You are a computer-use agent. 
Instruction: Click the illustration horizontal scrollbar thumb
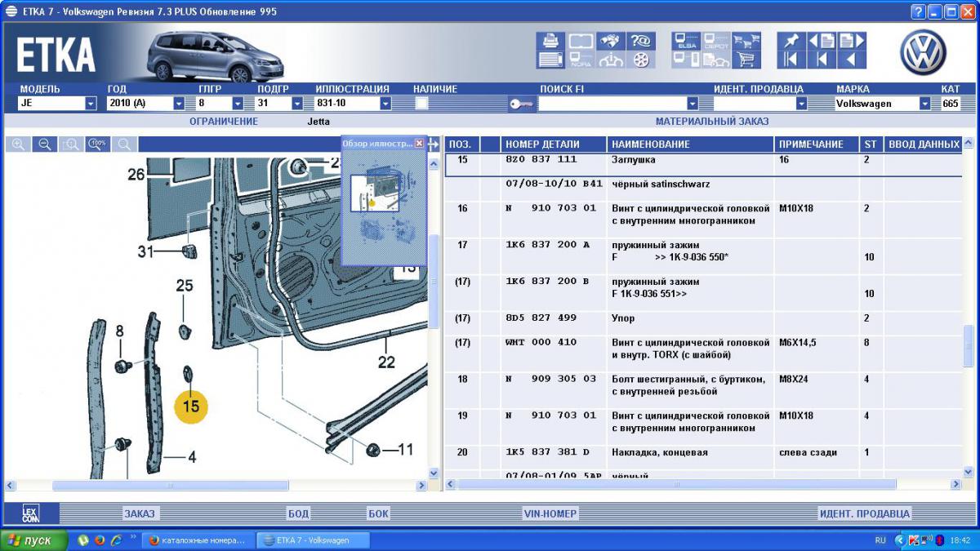point(170,485)
